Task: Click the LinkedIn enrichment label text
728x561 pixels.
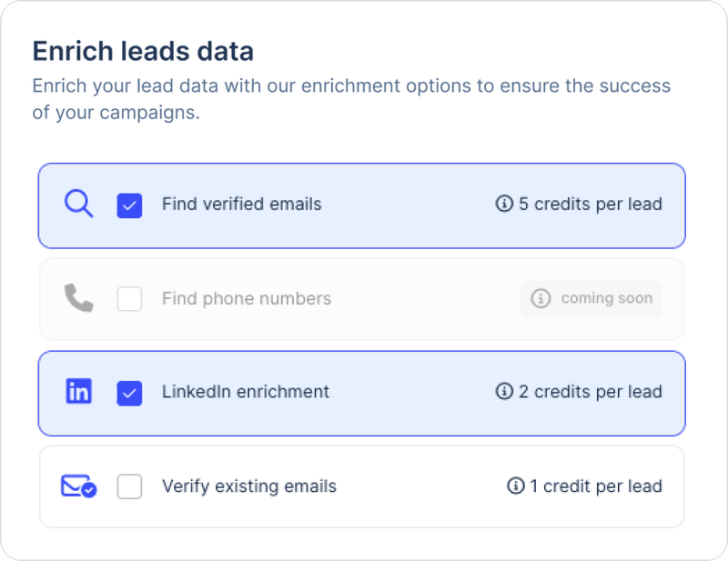Action: click(x=245, y=392)
